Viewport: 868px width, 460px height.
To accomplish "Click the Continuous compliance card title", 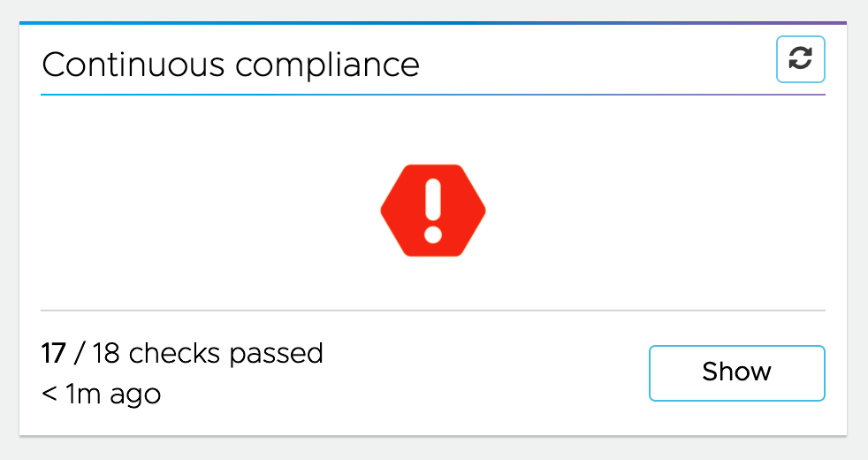I will [x=231, y=65].
